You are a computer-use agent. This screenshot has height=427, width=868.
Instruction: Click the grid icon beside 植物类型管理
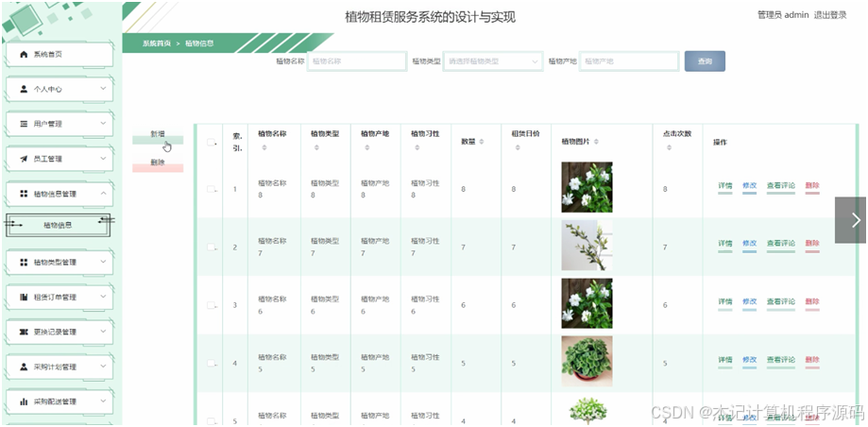24,262
